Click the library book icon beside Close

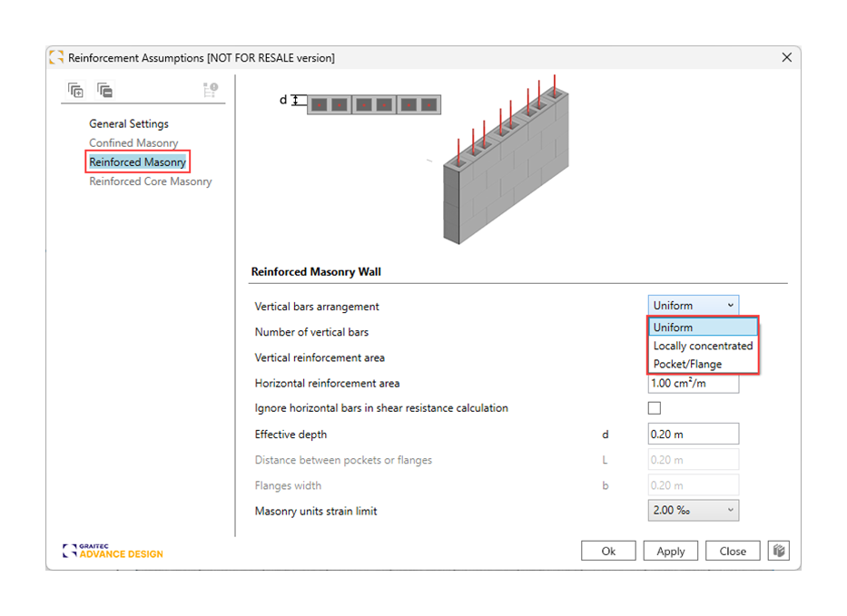pyautogui.click(x=778, y=551)
